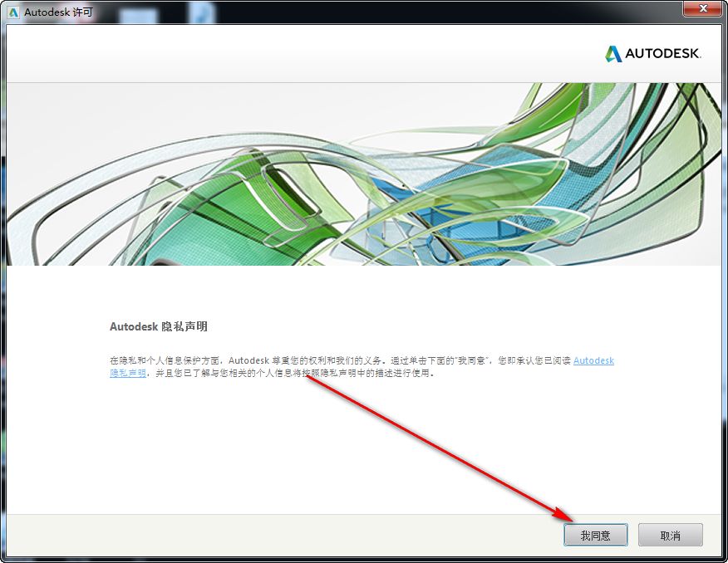Click the Autodesk 'A' logo mark

click(x=612, y=54)
